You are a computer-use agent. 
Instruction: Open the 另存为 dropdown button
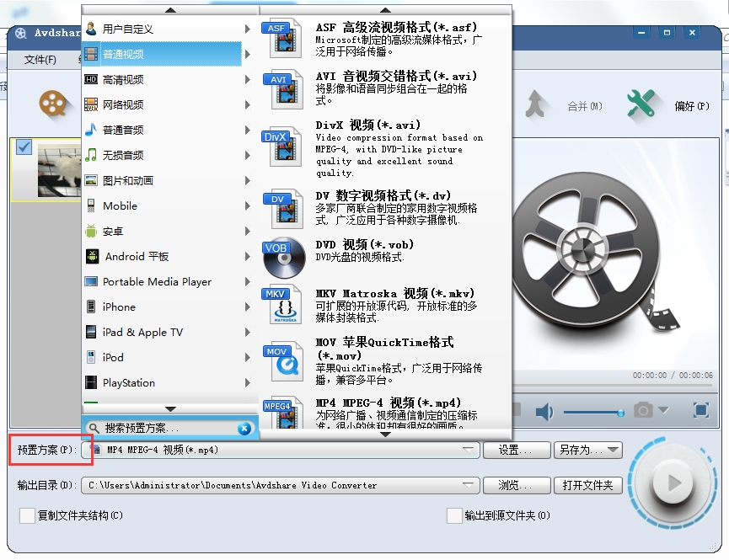[587, 450]
